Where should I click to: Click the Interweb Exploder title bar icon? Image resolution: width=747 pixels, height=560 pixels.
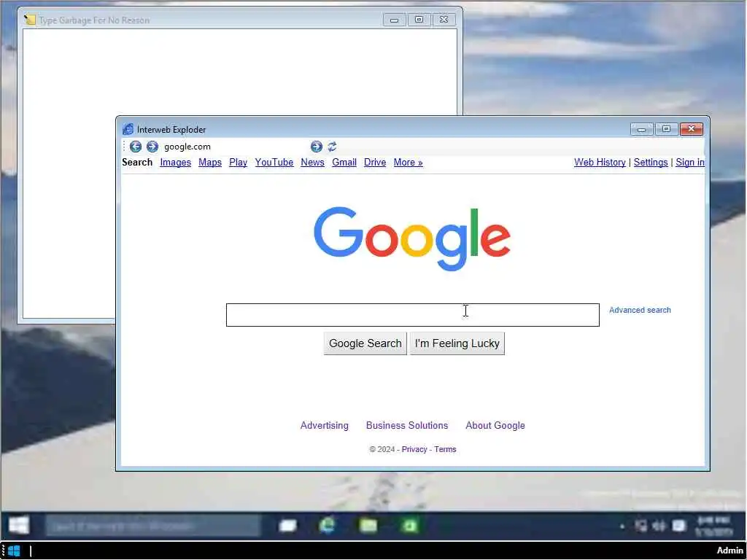pos(128,129)
